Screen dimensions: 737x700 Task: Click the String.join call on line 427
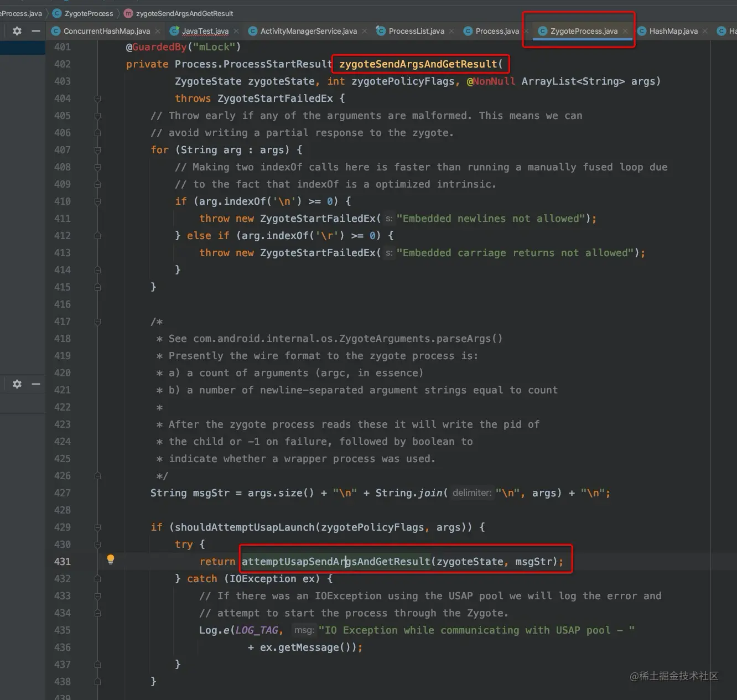click(x=409, y=493)
